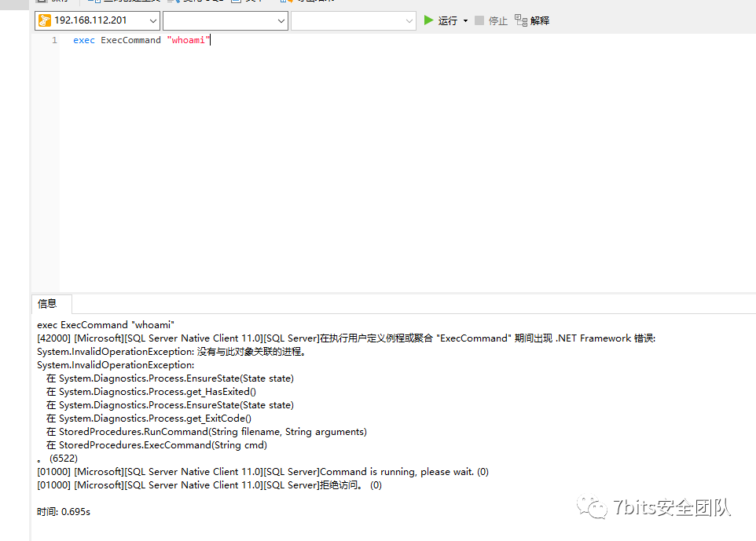Image resolution: width=756 pixels, height=541 pixels.
Task: Click the Process.get_HasExited() stack line
Action: [x=152, y=392]
